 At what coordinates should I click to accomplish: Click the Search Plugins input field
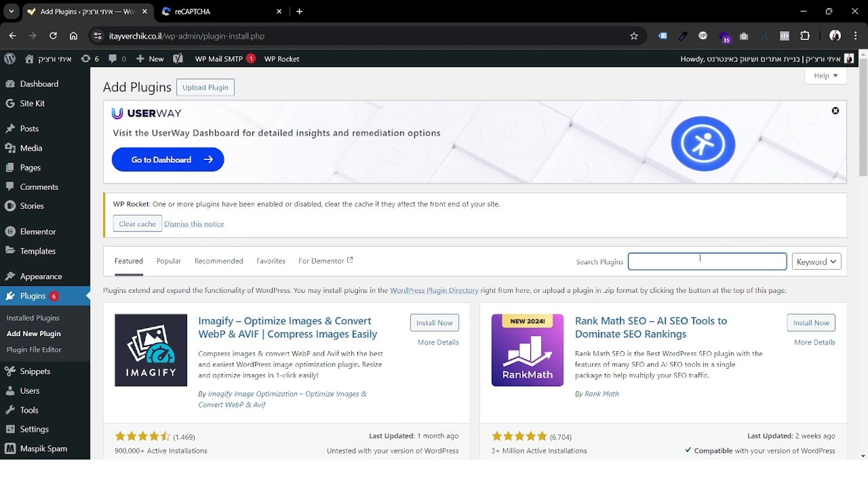click(707, 262)
